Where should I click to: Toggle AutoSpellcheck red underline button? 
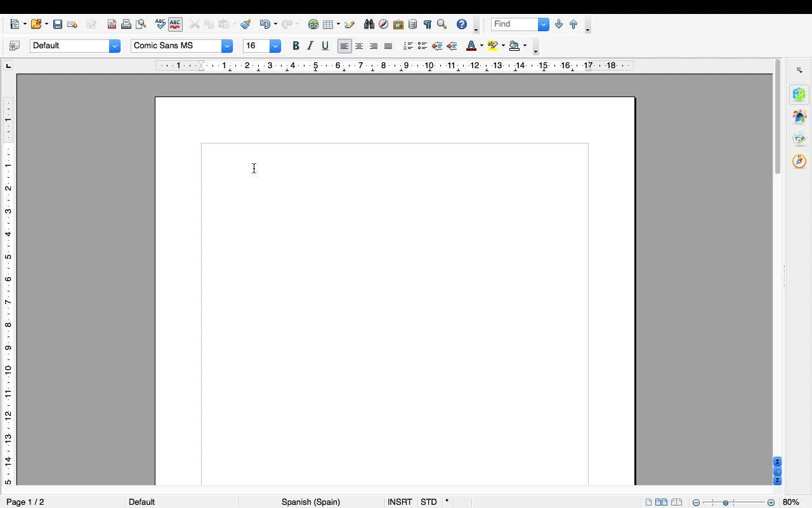coord(175,24)
